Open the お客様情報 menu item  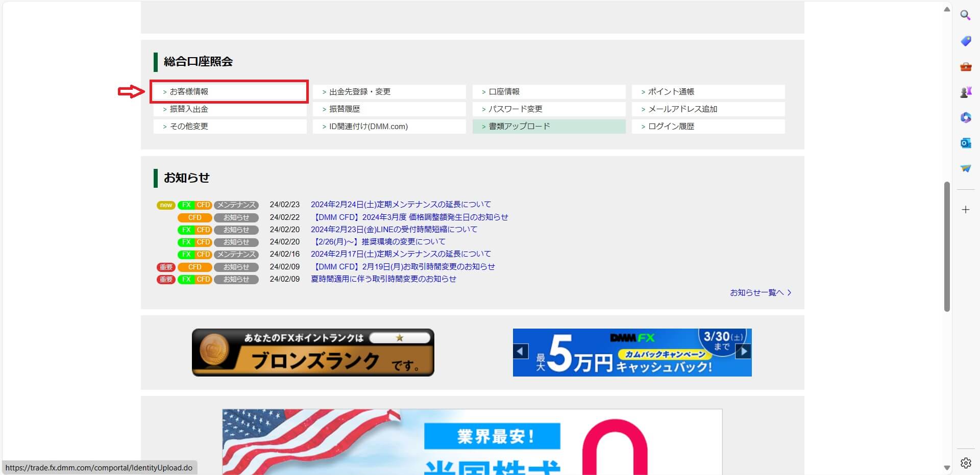click(x=229, y=92)
